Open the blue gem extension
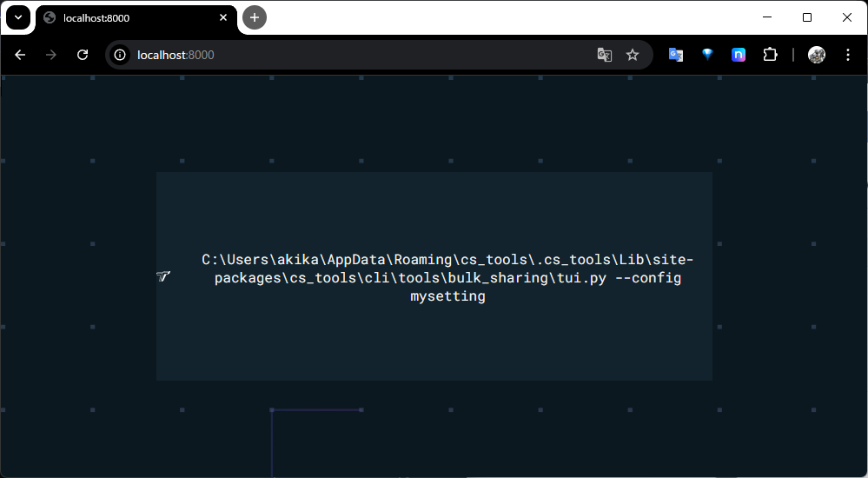 pos(707,55)
